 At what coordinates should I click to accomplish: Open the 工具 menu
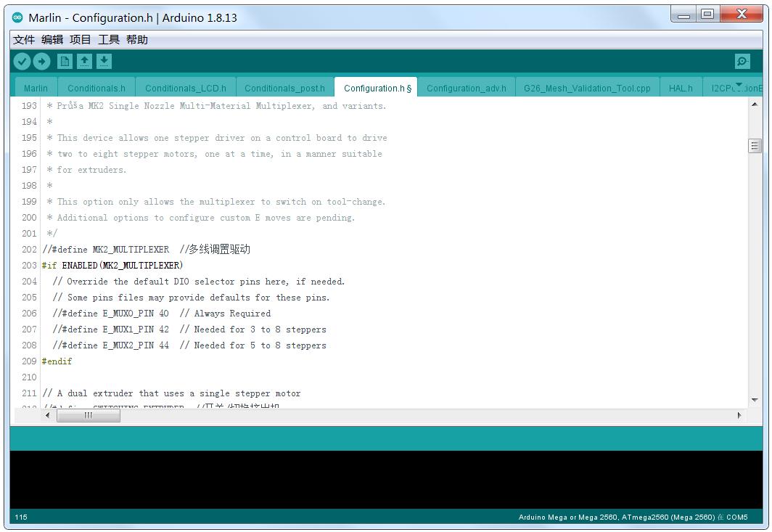tap(109, 40)
